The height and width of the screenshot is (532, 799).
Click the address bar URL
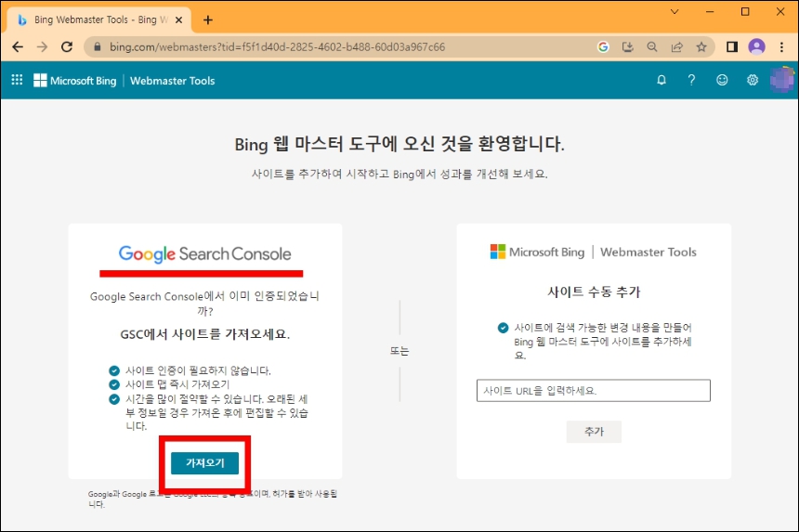[277, 46]
